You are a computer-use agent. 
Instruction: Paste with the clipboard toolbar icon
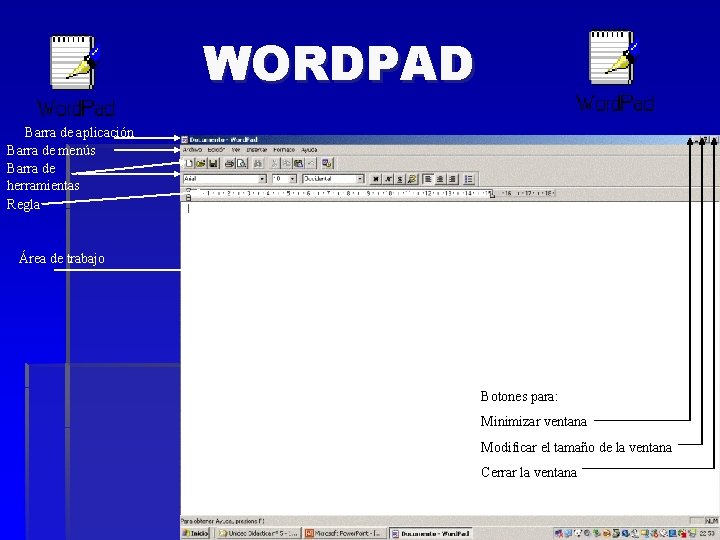point(298,163)
